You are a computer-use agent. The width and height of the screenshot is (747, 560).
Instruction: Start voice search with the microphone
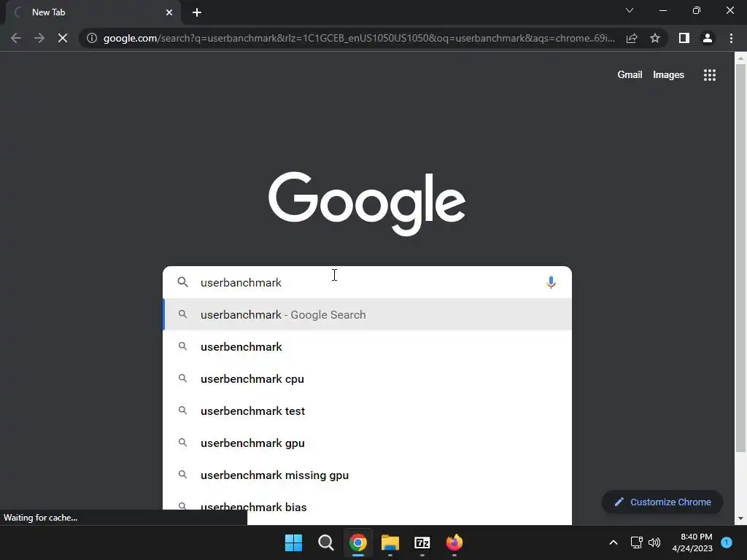(551, 282)
